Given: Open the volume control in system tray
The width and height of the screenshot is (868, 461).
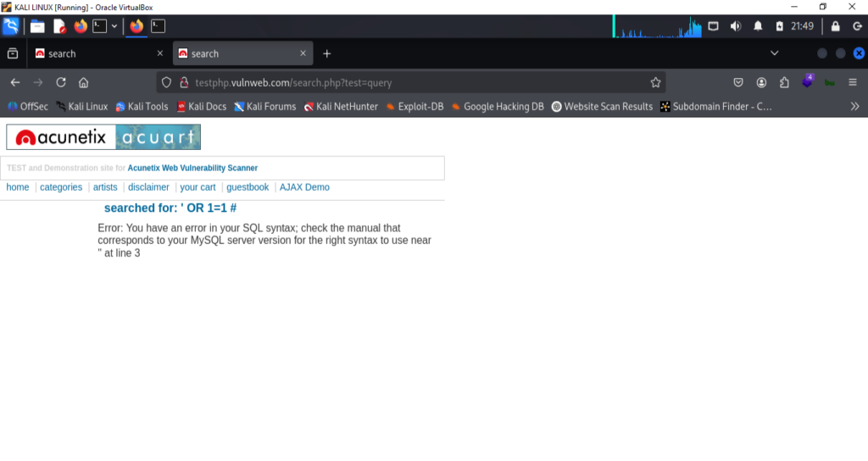Looking at the screenshot, I should click(x=735, y=26).
